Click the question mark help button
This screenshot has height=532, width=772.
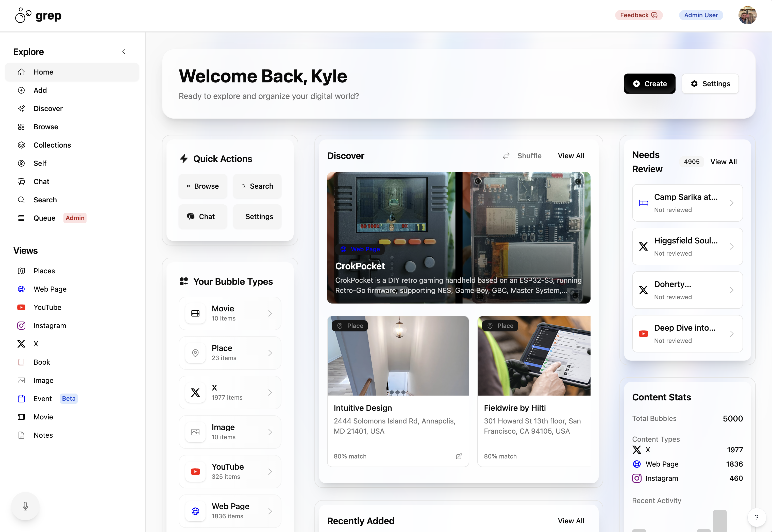coord(756,517)
